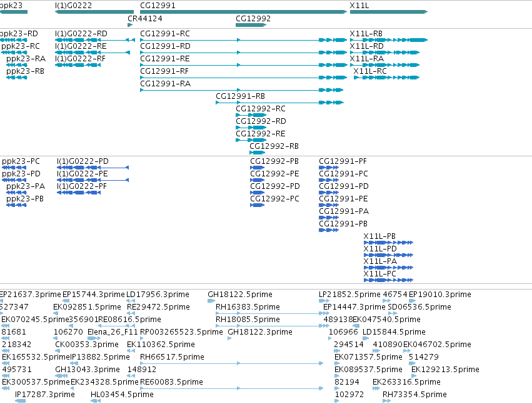Select EST RH73354.5prime
The height and width of the screenshot is (404, 532).
[x=387, y=401]
